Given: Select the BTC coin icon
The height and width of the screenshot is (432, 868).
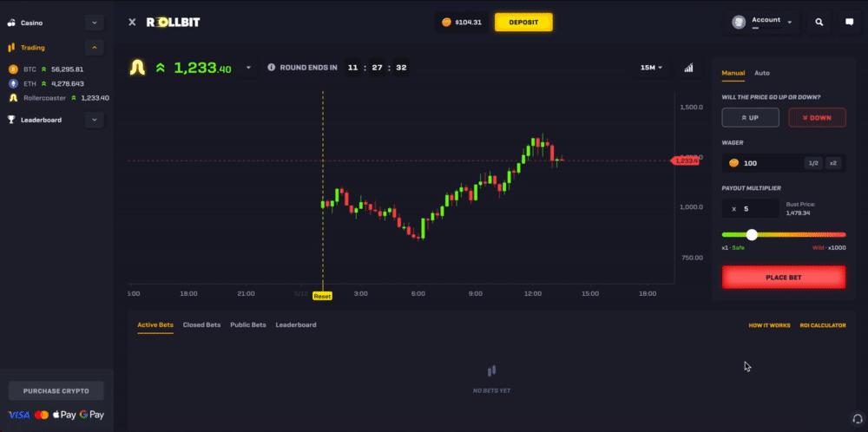Looking at the screenshot, I should (x=13, y=69).
